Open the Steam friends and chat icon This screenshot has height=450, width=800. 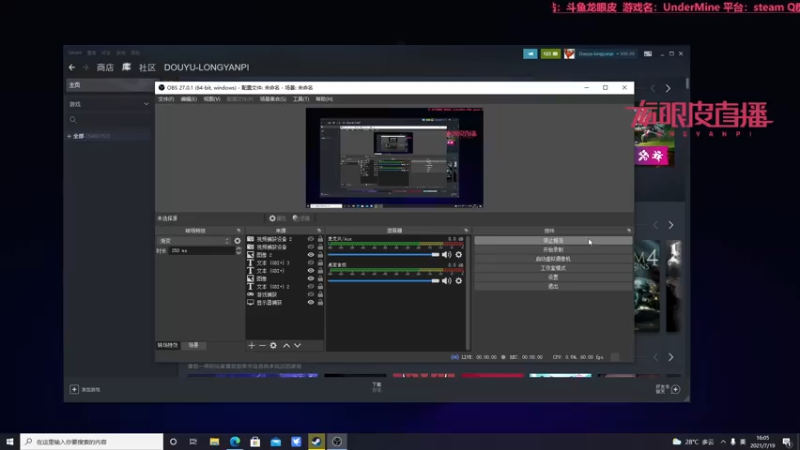[676, 389]
